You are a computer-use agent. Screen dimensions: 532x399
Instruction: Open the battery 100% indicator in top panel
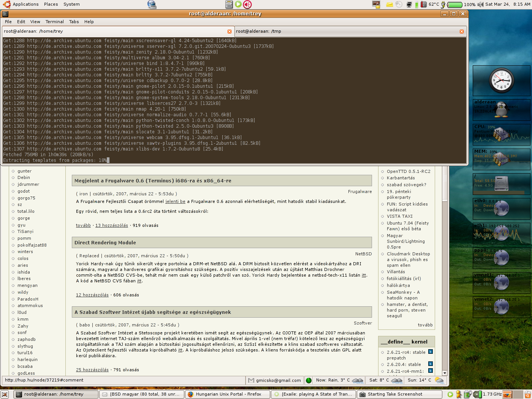tap(454, 5)
